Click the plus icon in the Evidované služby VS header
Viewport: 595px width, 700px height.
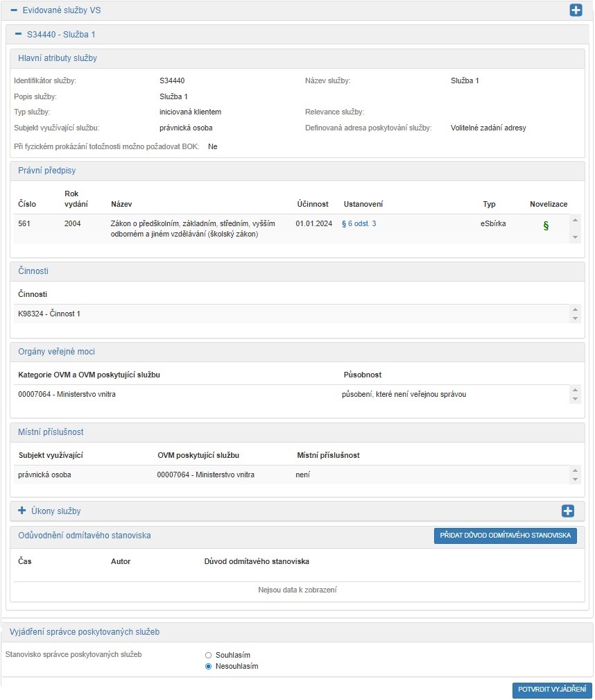click(x=576, y=10)
